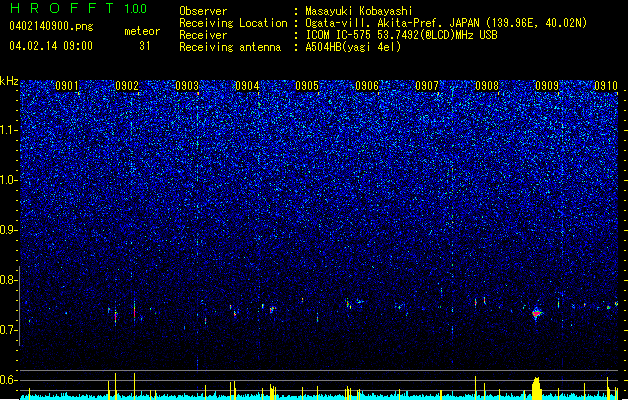Click the kHz axis unit label
Viewport: 629px width, 400px height.
coord(9,81)
